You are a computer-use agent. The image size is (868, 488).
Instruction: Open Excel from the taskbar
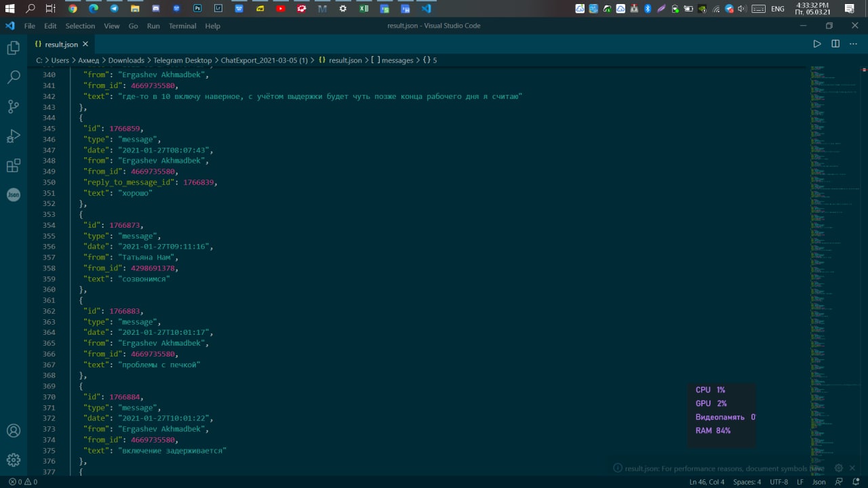(x=363, y=9)
